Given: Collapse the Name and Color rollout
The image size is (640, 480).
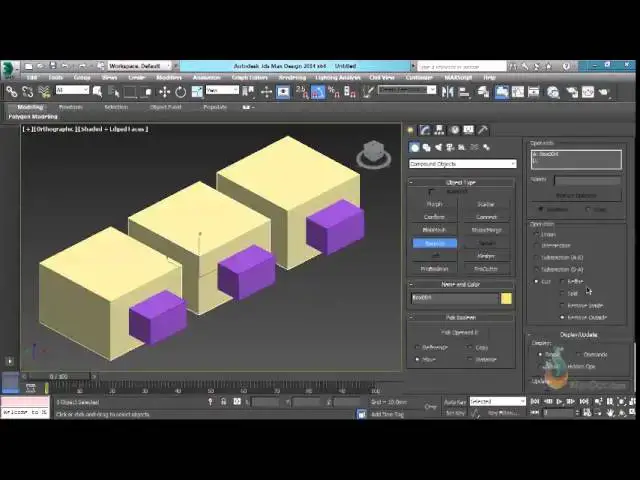Looking at the screenshot, I should tap(461, 284).
